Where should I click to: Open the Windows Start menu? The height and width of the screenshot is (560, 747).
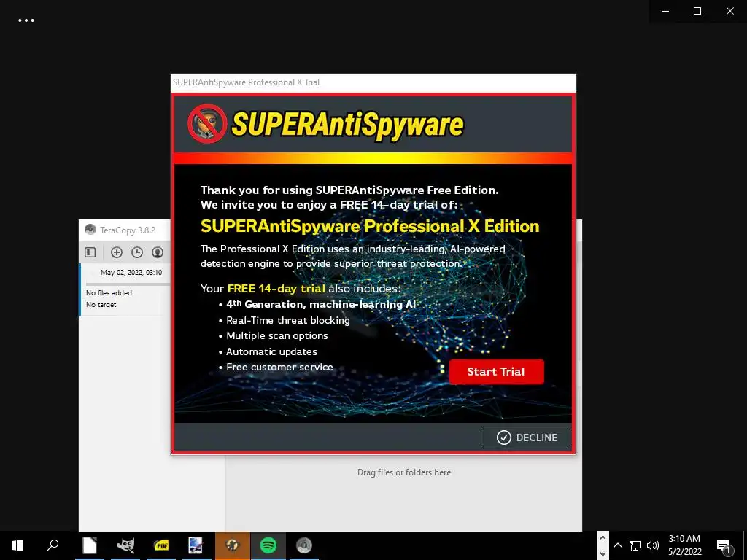[18, 545]
